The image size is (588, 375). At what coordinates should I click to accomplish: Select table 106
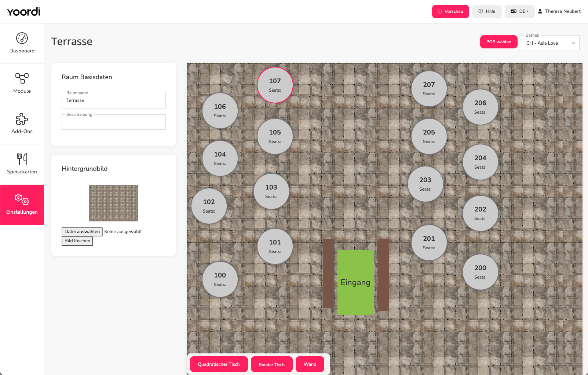tap(220, 111)
